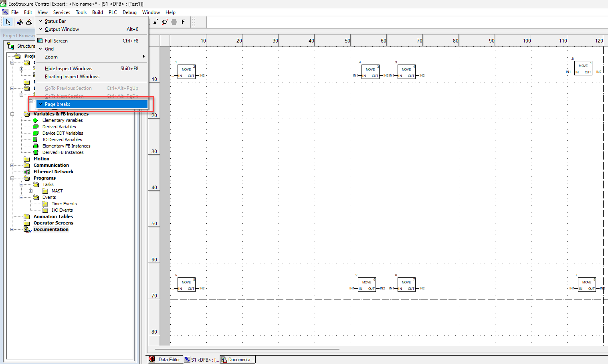
Task: Click the Ethernet Network node icon
Action: 27,172
